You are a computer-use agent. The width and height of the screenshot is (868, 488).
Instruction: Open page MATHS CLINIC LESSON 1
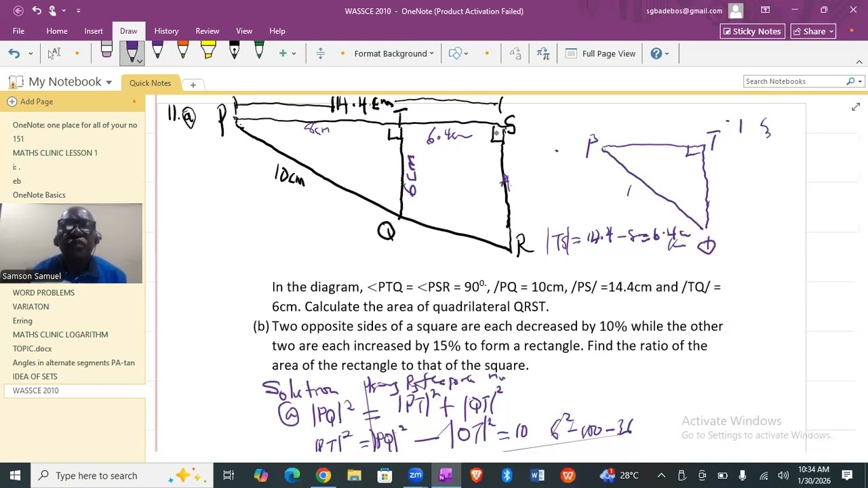click(55, 153)
